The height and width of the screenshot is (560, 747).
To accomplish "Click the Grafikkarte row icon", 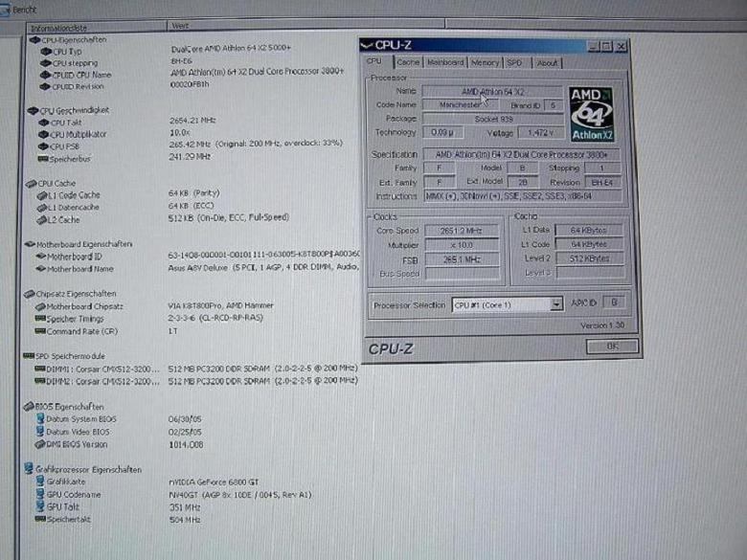I will [x=40, y=482].
